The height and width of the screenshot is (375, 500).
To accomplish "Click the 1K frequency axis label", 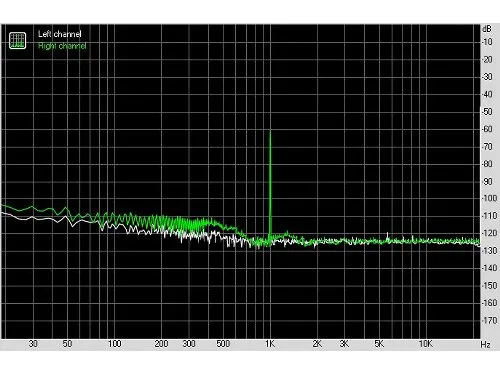I will point(270,344).
